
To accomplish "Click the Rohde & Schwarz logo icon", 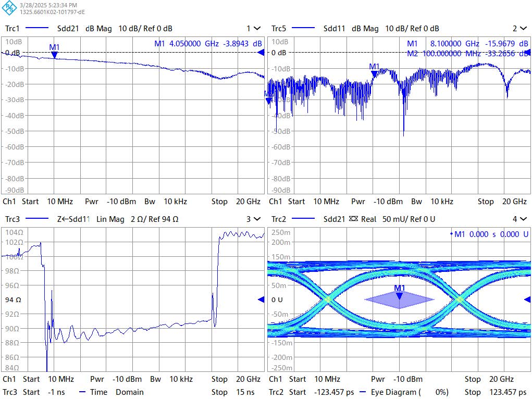I will coord(9,8).
